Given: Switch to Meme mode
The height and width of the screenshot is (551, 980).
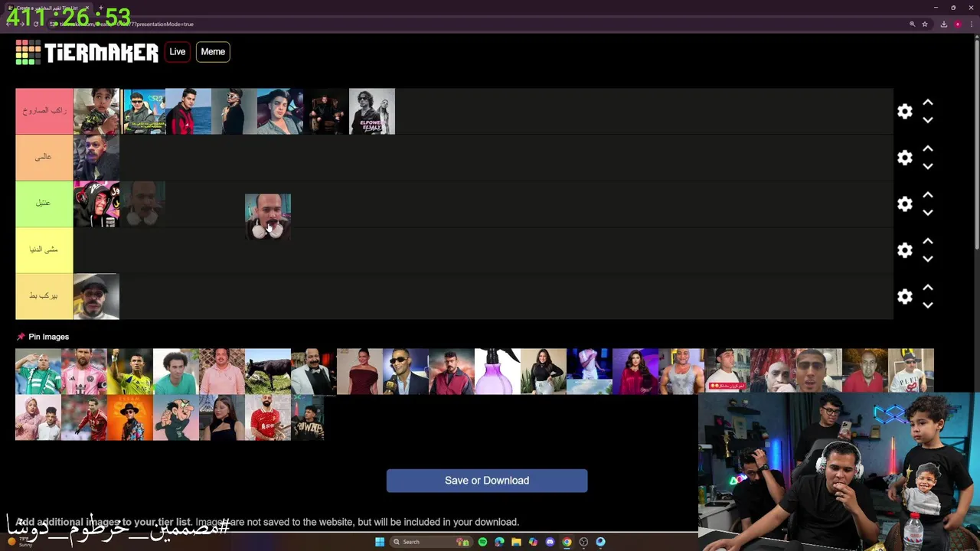Looking at the screenshot, I should (213, 52).
